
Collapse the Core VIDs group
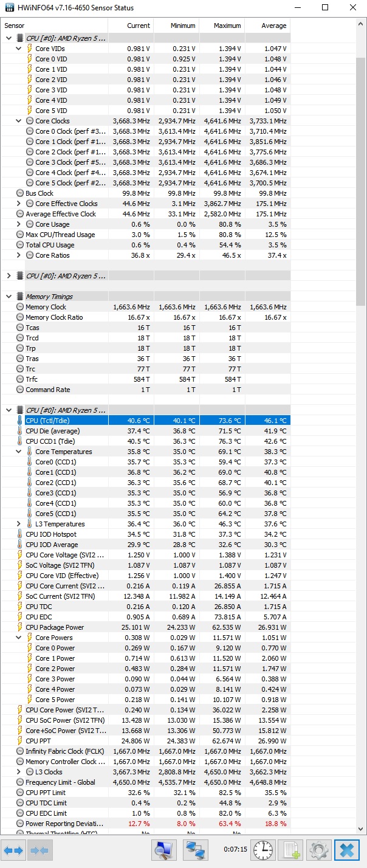(19, 49)
